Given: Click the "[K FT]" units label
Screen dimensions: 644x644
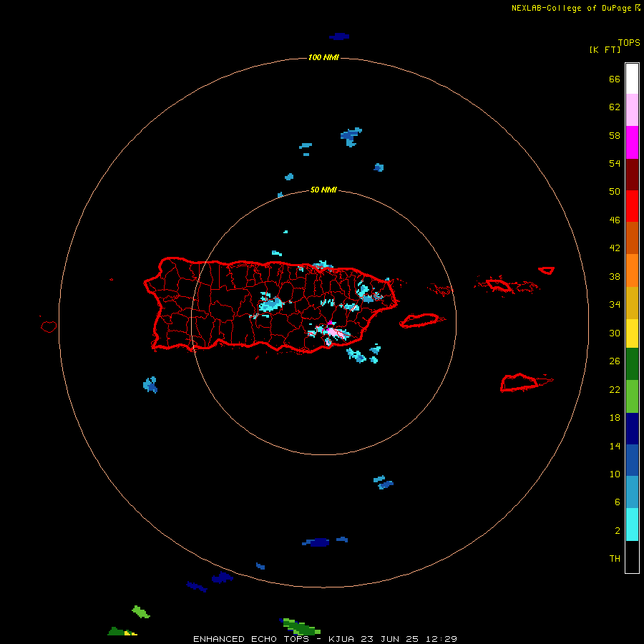Looking at the screenshot, I should click(605, 49).
